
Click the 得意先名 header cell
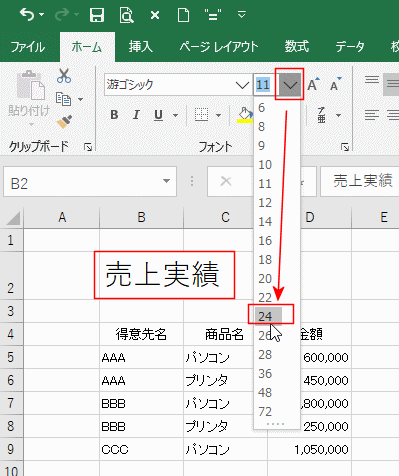[x=141, y=334]
